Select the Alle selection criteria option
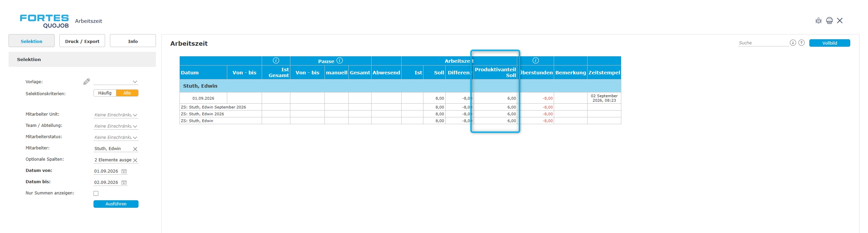The image size is (868, 233). (x=127, y=93)
